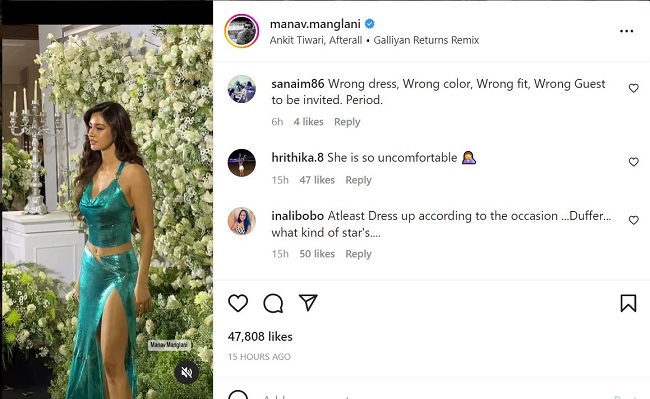Reply to sanaim86's comment
This screenshot has height=399, width=650.
pos(347,122)
